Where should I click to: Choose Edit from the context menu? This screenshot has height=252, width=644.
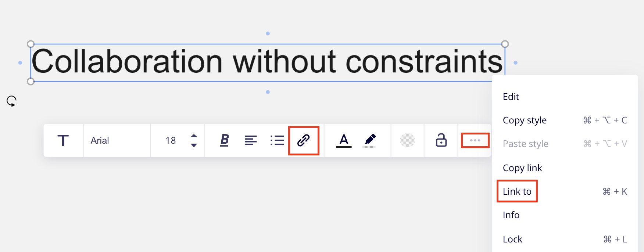coord(511,97)
